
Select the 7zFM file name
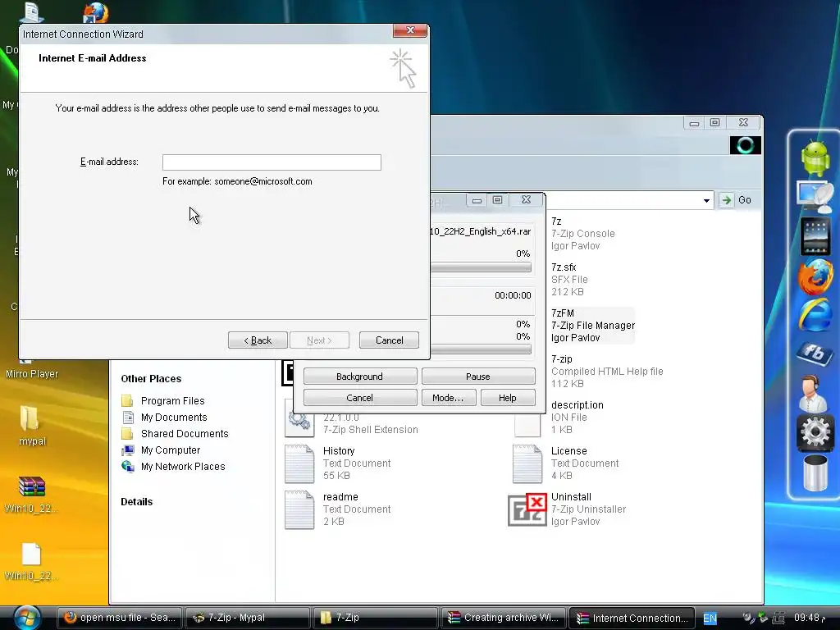point(563,313)
